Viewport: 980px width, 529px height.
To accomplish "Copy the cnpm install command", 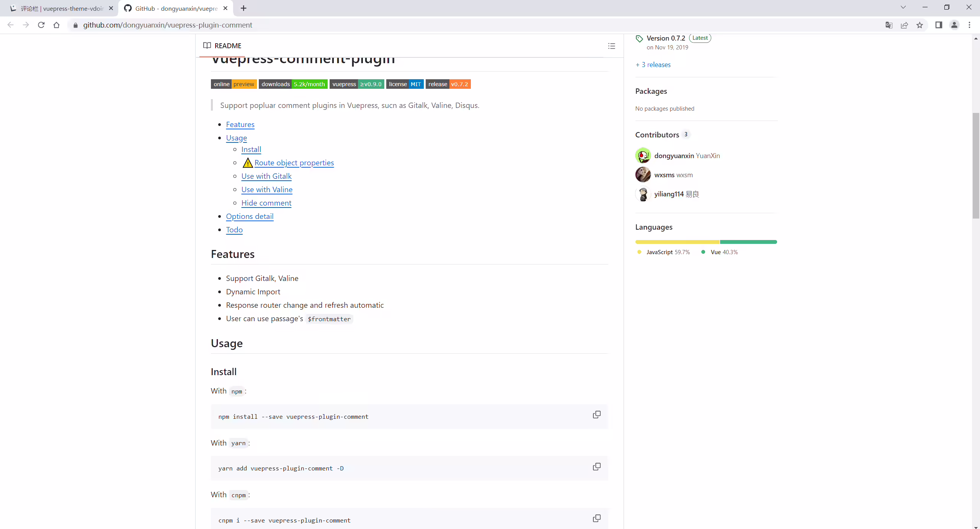I will coord(596,518).
